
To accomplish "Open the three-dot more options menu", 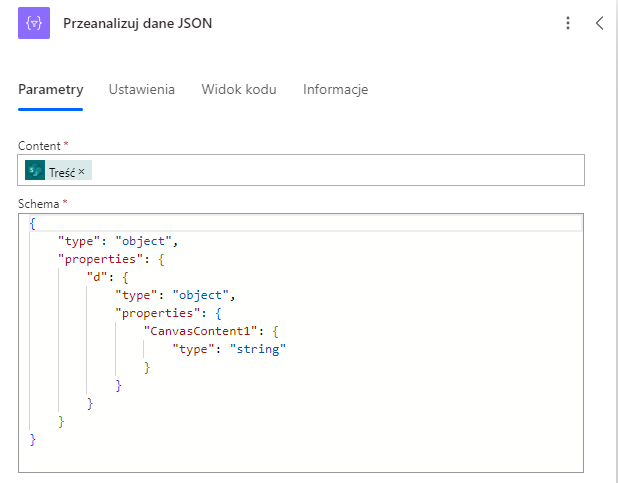I will point(568,23).
